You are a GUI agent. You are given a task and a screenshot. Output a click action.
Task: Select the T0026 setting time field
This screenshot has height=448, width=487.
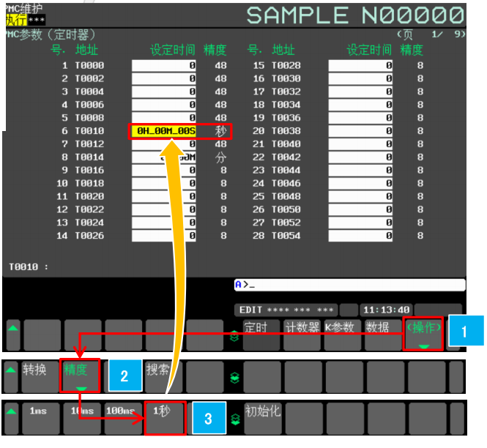click(x=164, y=236)
